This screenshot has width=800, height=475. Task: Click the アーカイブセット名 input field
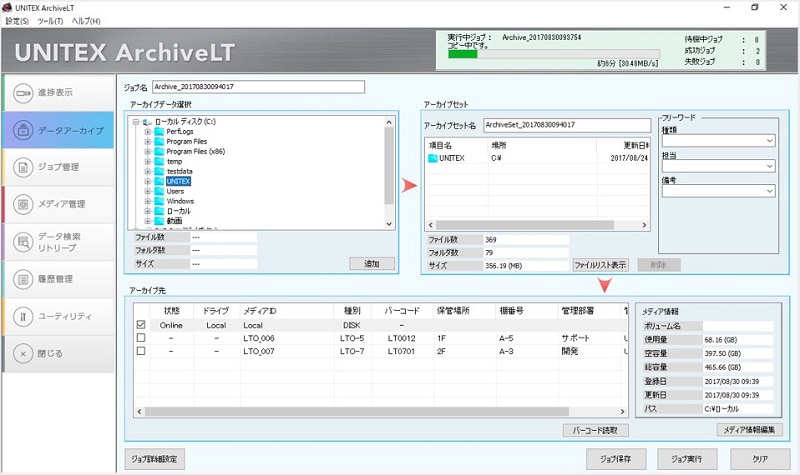pyautogui.click(x=567, y=125)
